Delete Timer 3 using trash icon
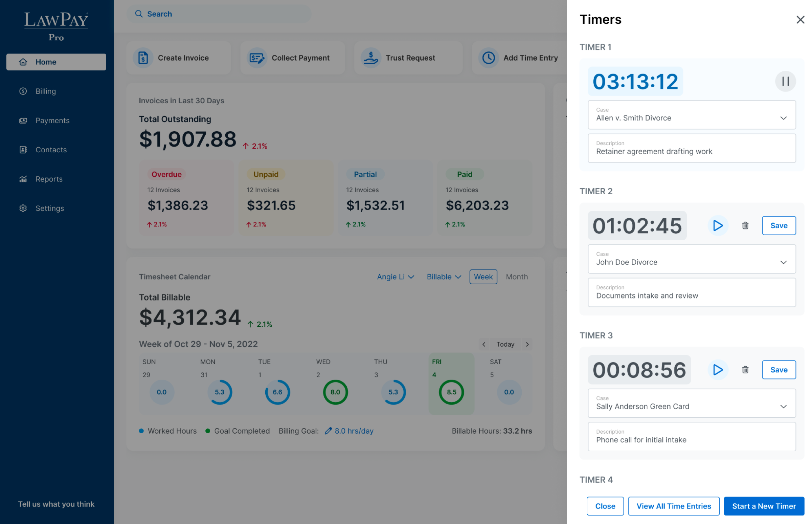This screenshot has width=812, height=524. 745,370
